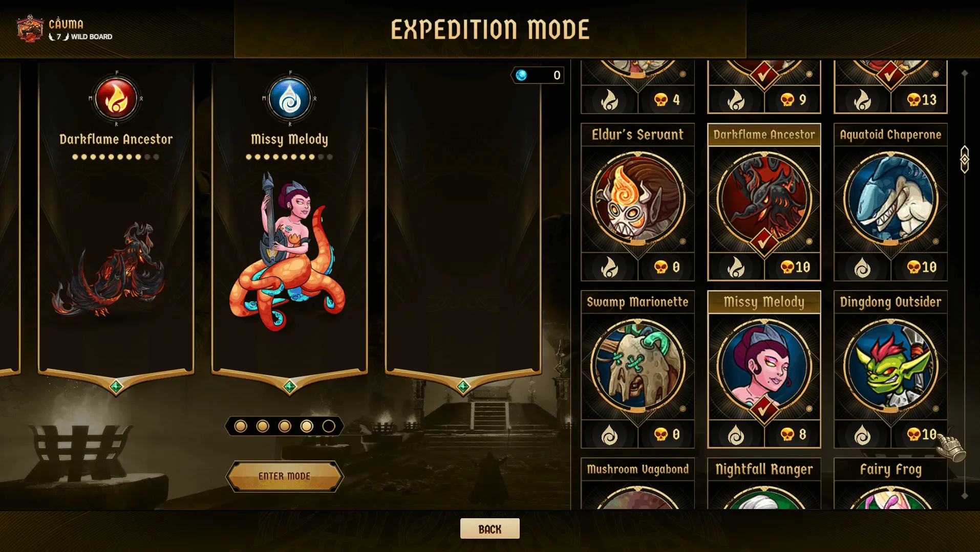Click the fire element icon above Darkflame Ancestor

tap(116, 99)
